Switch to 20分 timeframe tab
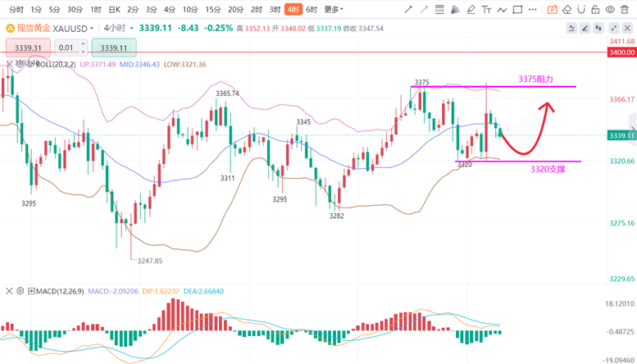The height and width of the screenshot is (364, 637). [235, 9]
